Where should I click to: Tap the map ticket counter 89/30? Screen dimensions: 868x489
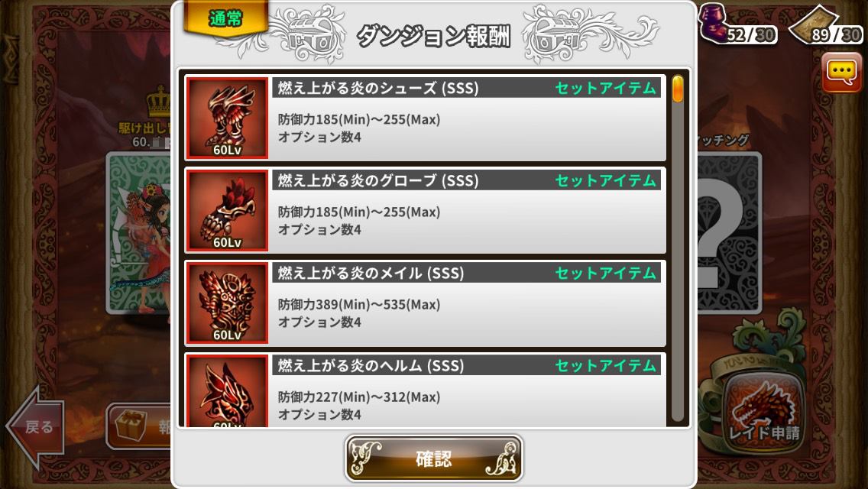826,26
